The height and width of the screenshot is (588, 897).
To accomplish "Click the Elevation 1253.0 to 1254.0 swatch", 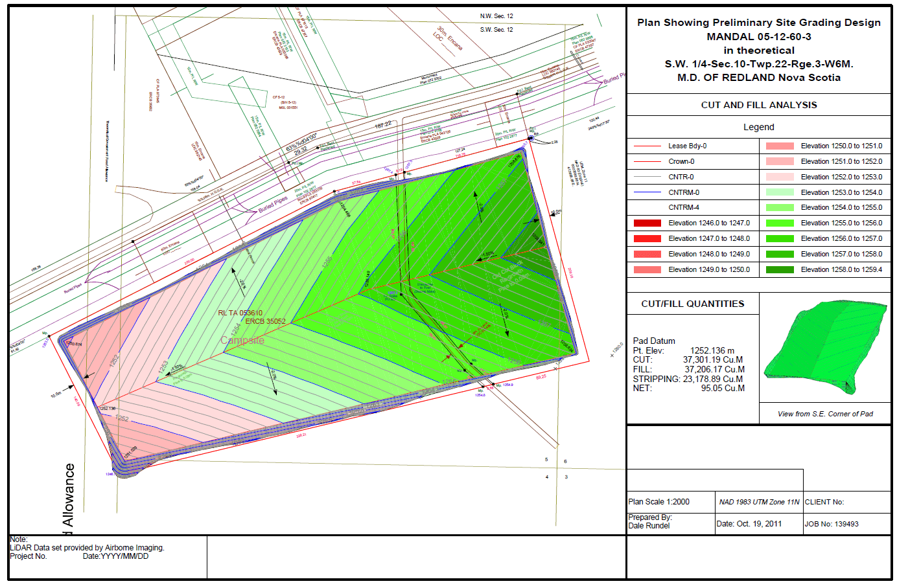I will [780, 192].
